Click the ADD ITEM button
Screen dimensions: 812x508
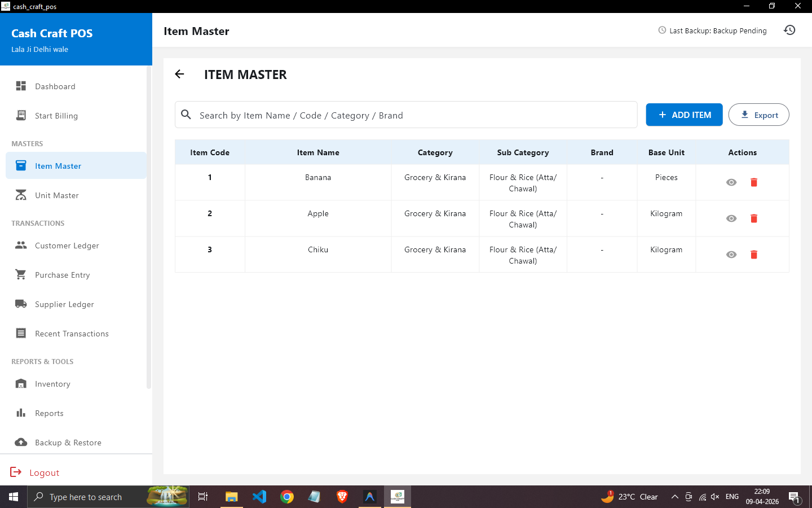tap(684, 115)
